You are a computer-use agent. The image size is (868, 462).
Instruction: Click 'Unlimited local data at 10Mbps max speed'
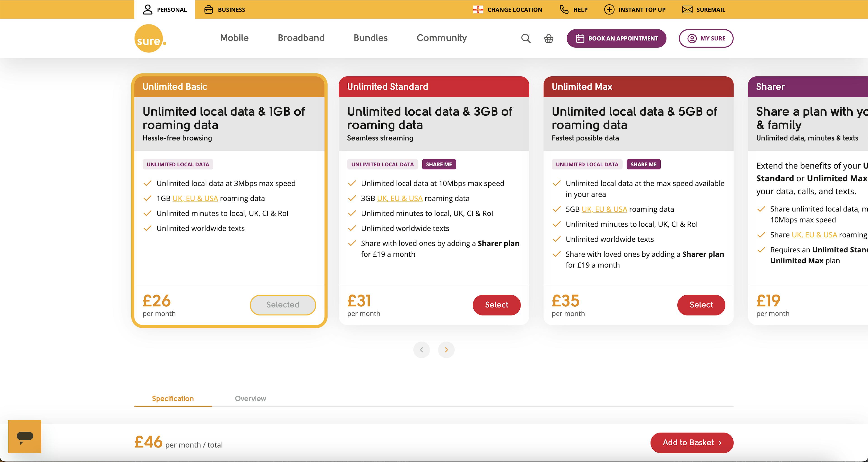click(x=432, y=184)
